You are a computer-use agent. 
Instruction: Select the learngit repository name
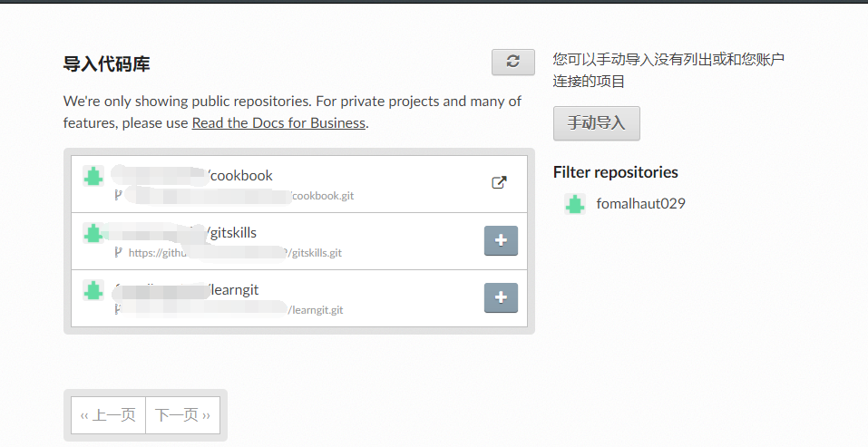[185, 289]
